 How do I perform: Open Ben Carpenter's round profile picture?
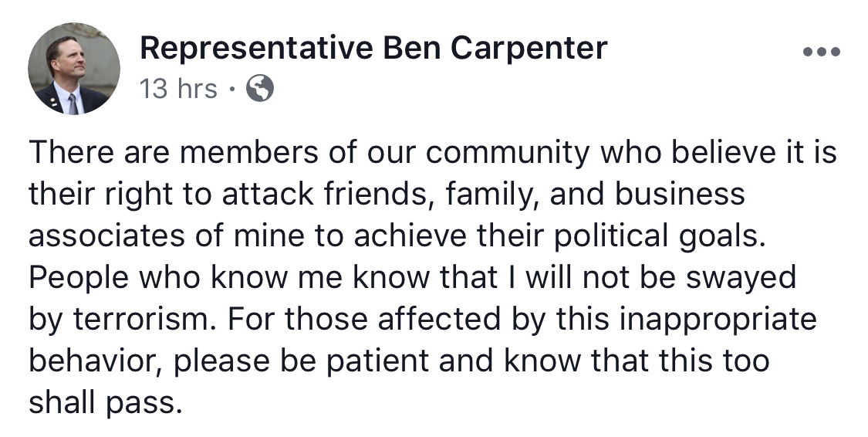[73, 69]
